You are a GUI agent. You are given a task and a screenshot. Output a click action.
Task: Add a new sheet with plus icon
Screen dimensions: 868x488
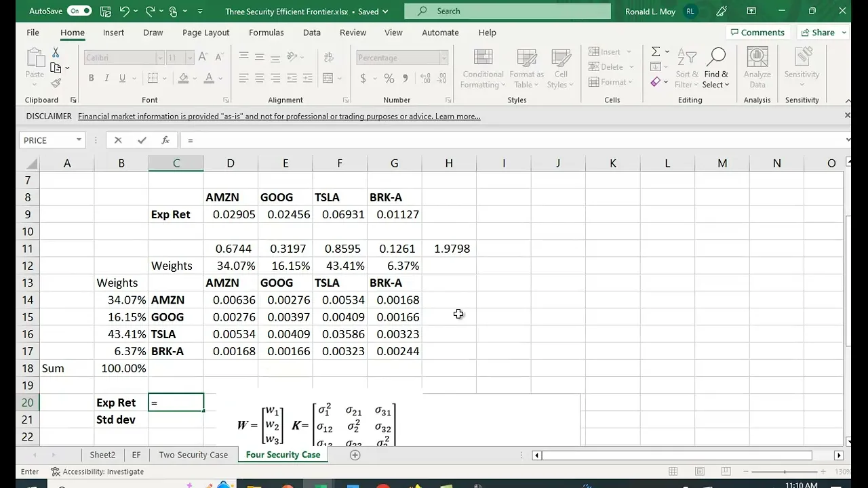point(355,455)
